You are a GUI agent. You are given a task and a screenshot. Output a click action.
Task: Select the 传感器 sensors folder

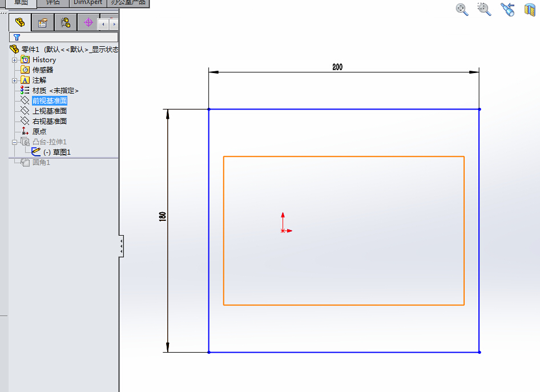43,70
